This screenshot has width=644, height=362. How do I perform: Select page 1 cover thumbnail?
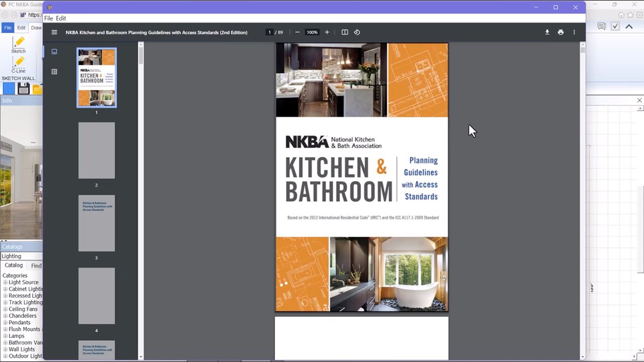[97, 77]
